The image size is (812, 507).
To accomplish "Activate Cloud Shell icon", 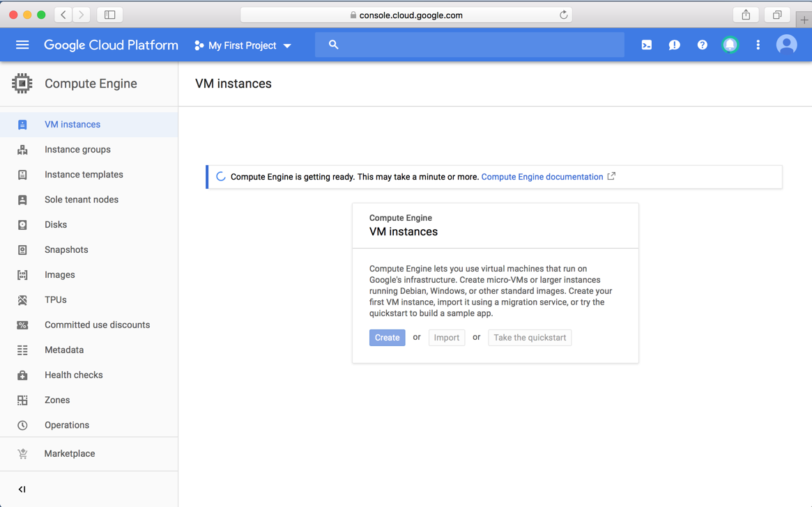I will click(646, 45).
